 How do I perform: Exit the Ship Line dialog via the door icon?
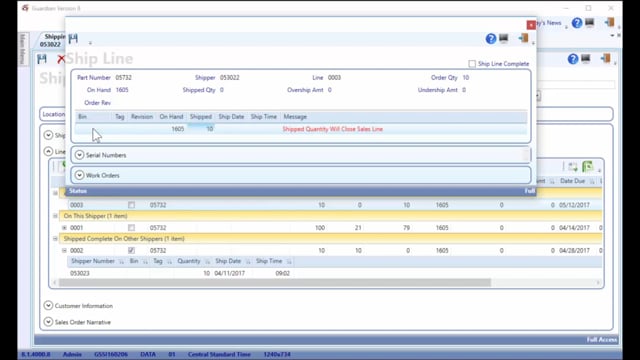click(523, 38)
